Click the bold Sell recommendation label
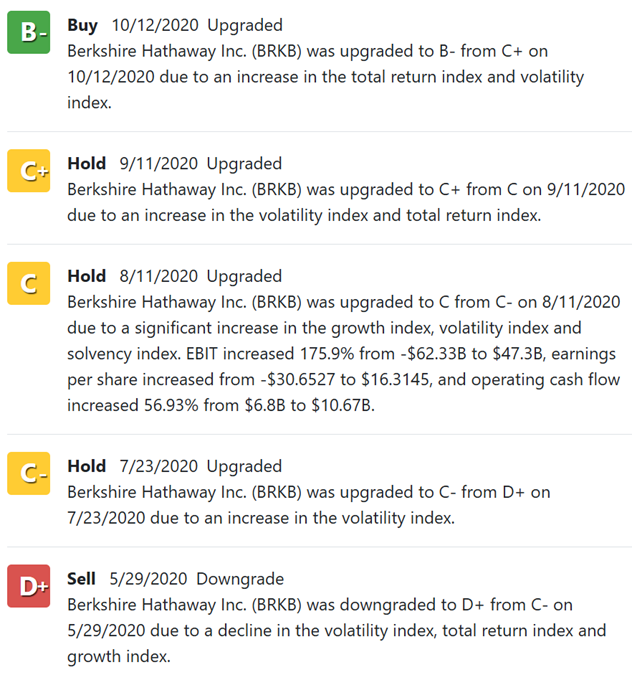 [x=81, y=579]
